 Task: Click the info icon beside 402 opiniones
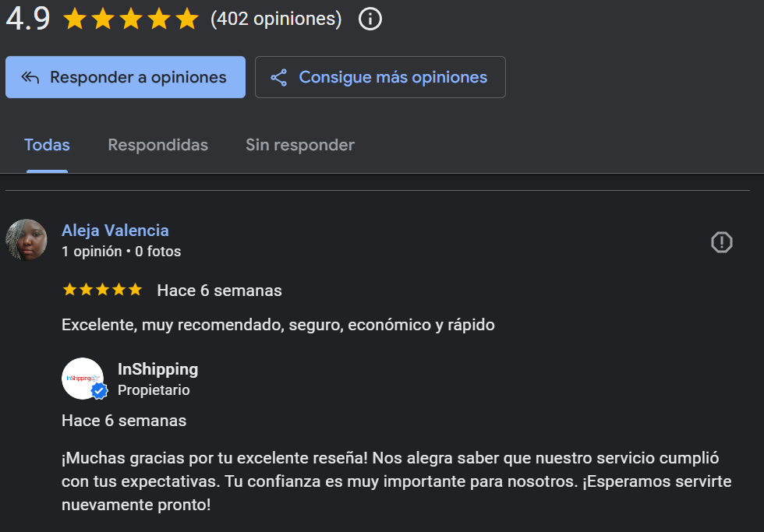click(370, 19)
